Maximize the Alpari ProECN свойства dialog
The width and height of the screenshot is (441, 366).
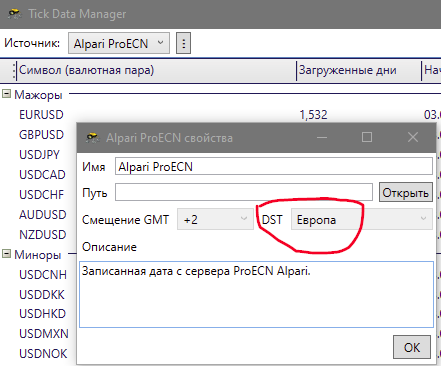click(367, 137)
